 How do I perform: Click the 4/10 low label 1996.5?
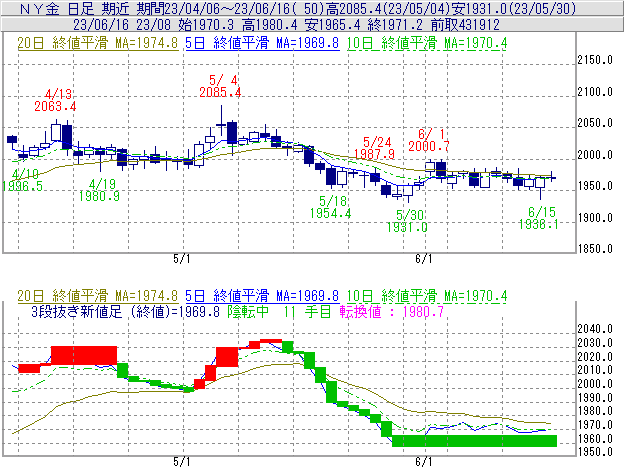22,186
